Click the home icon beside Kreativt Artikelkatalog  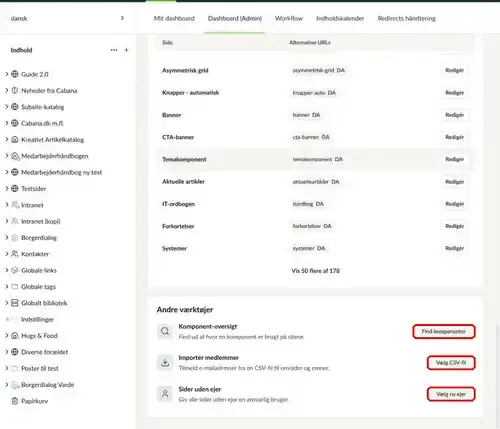pos(15,139)
